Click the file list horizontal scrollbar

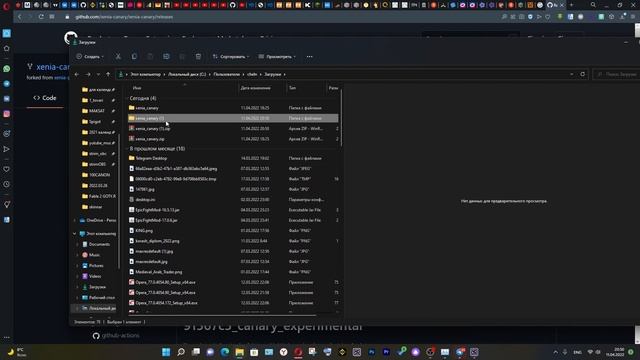coord(222,315)
